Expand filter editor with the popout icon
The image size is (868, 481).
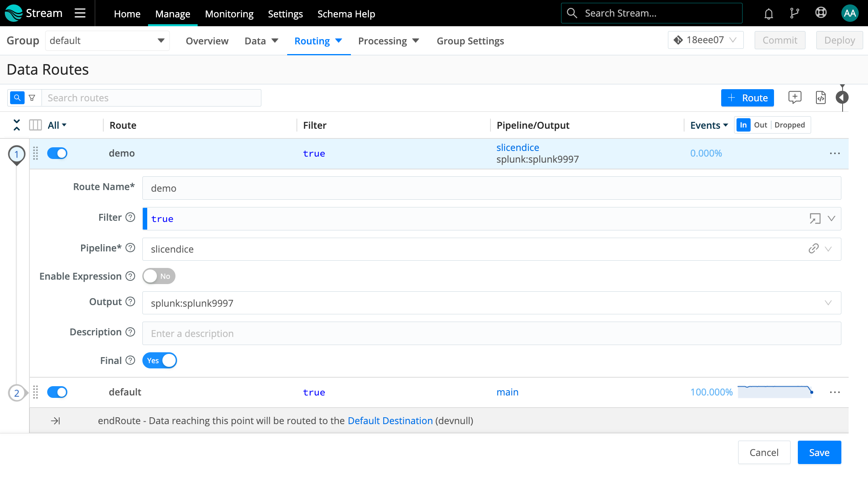tap(815, 219)
